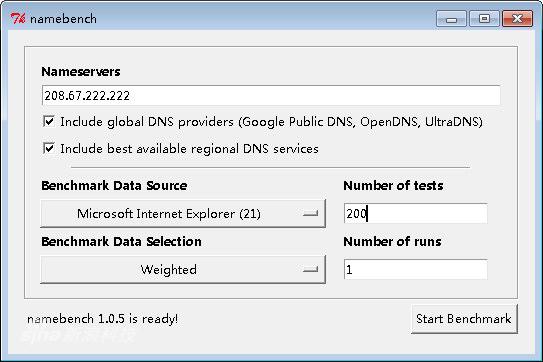Toggle Include best available regional DNS services

tap(49, 148)
